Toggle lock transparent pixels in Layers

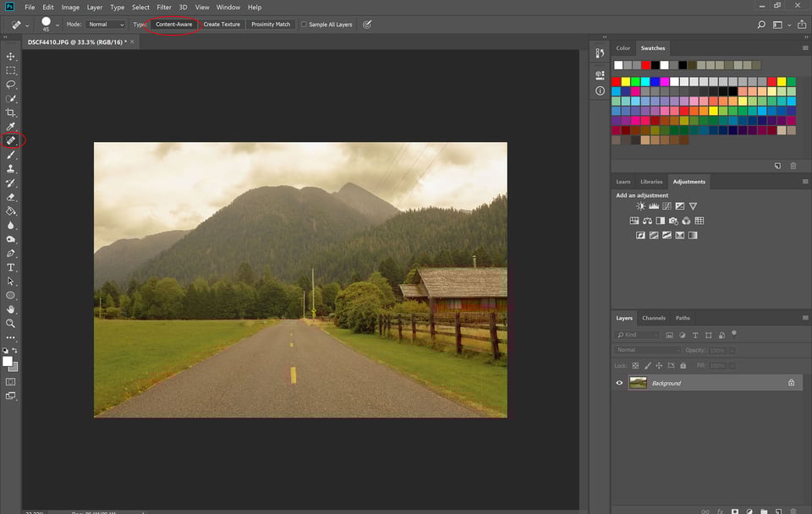coord(635,365)
